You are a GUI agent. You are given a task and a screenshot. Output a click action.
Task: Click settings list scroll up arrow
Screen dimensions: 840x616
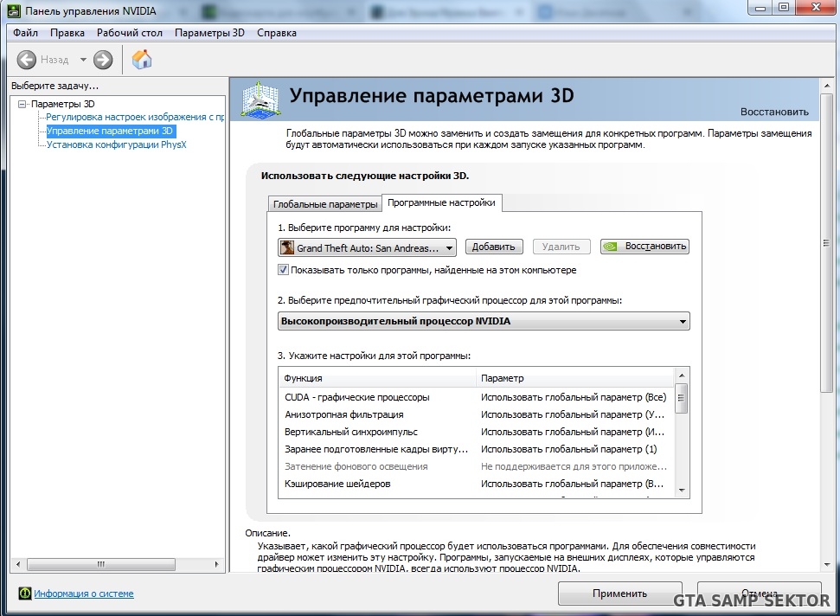coord(682,375)
